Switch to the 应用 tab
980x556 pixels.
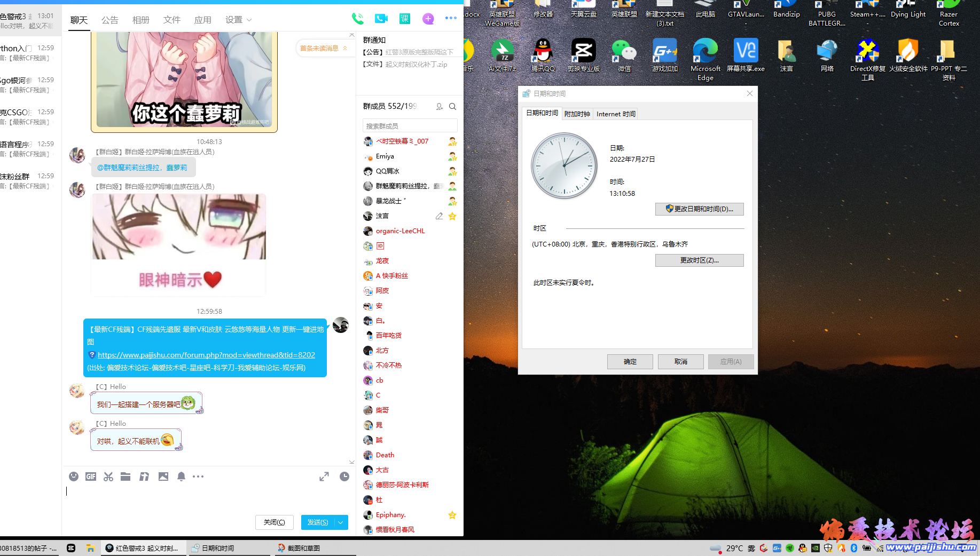click(203, 20)
